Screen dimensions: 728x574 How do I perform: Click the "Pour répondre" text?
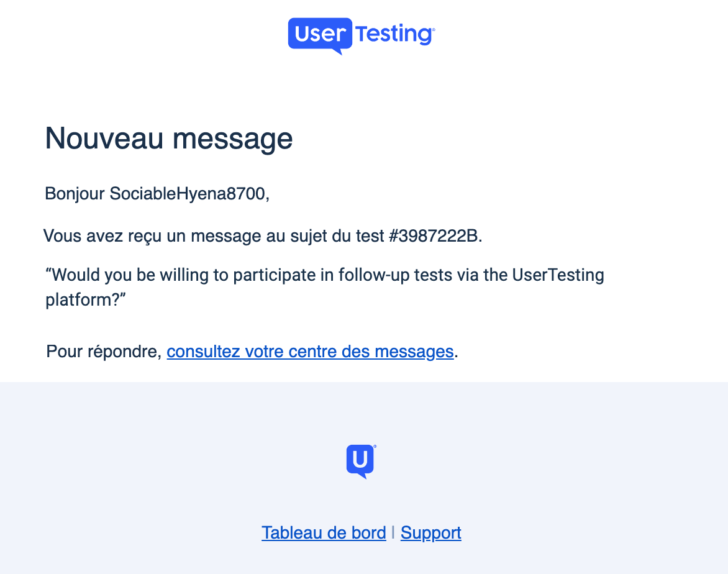coord(104,352)
